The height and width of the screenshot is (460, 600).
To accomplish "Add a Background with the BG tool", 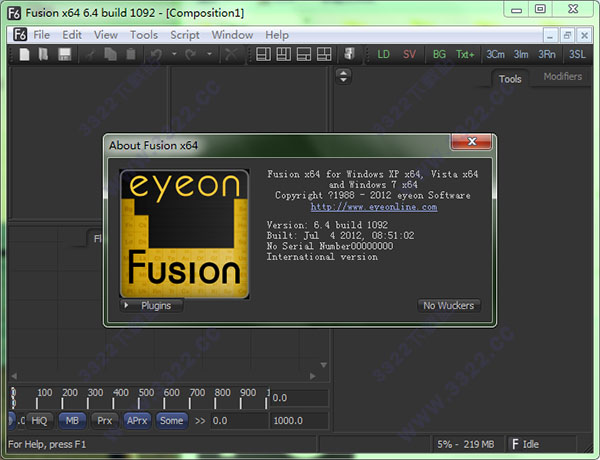I will pyautogui.click(x=439, y=54).
